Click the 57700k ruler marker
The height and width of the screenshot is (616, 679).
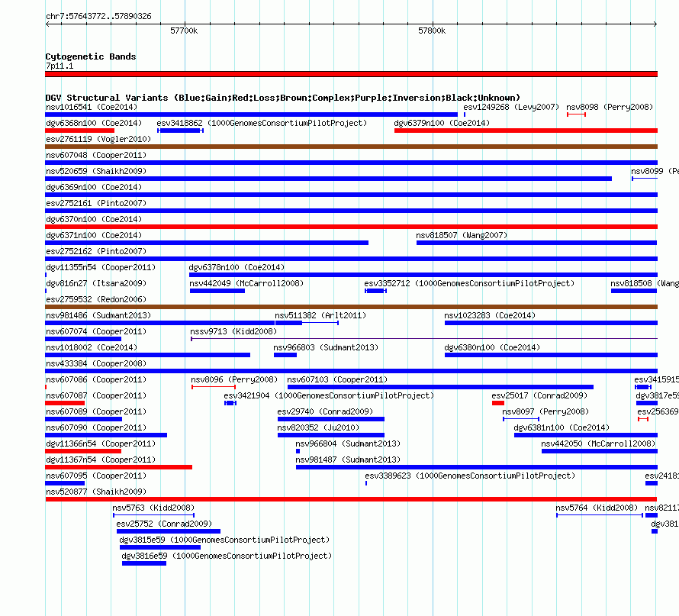click(x=184, y=31)
